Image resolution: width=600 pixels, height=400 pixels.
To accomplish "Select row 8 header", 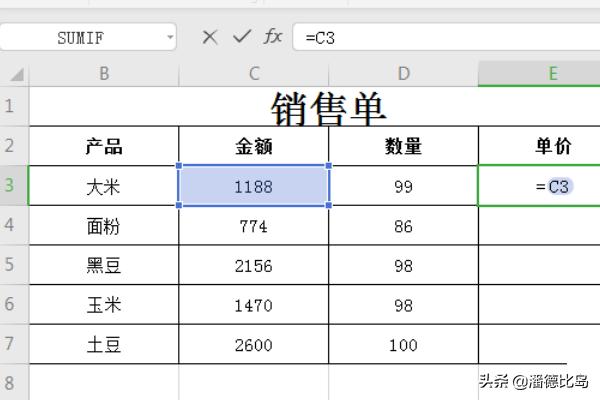I will 14,382.
